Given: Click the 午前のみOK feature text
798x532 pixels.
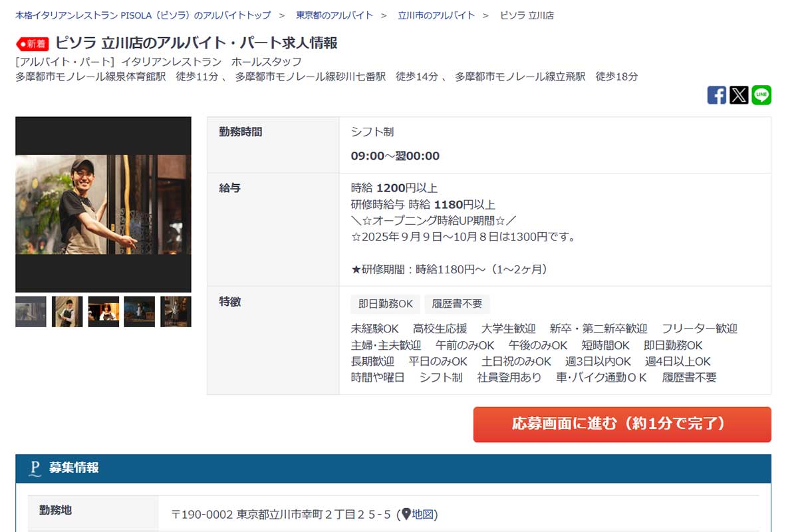Looking at the screenshot, I should [465, 345].
